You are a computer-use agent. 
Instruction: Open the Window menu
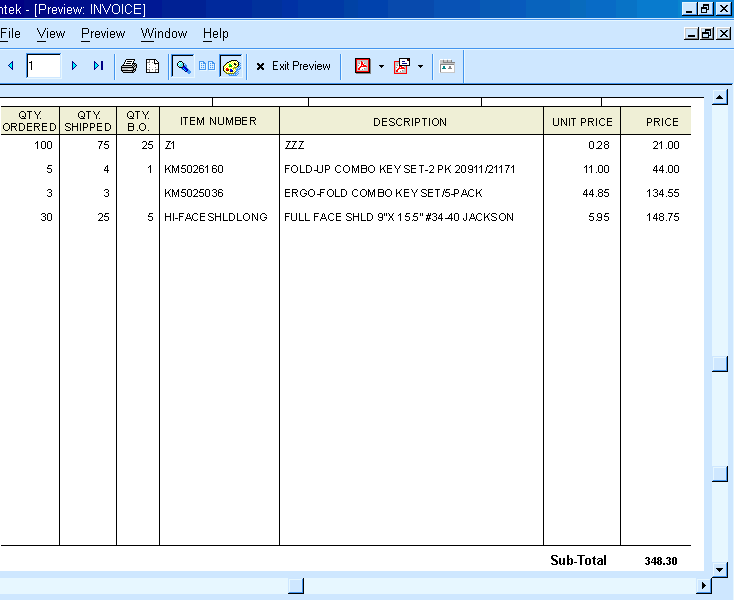164,34
